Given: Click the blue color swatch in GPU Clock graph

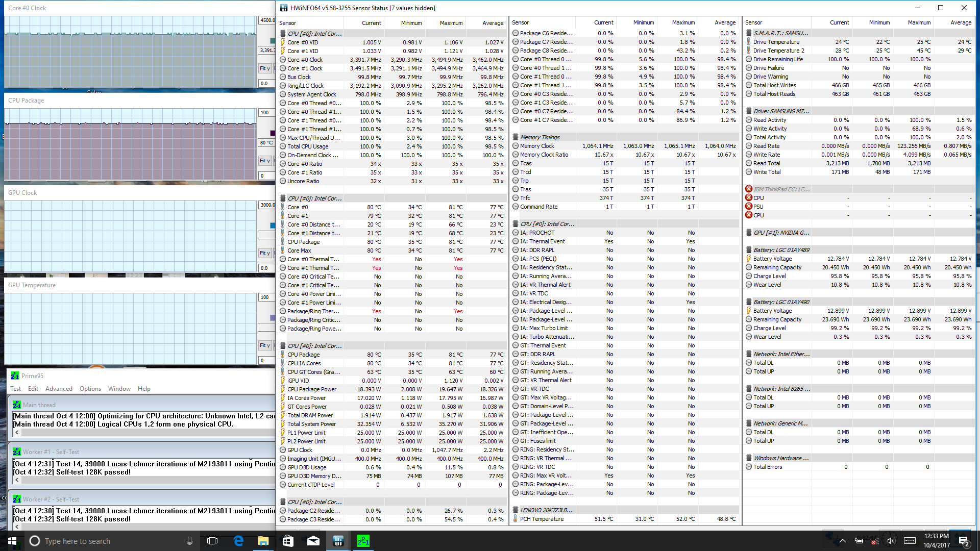Looking at the screenshot, I should pos(273,225).
